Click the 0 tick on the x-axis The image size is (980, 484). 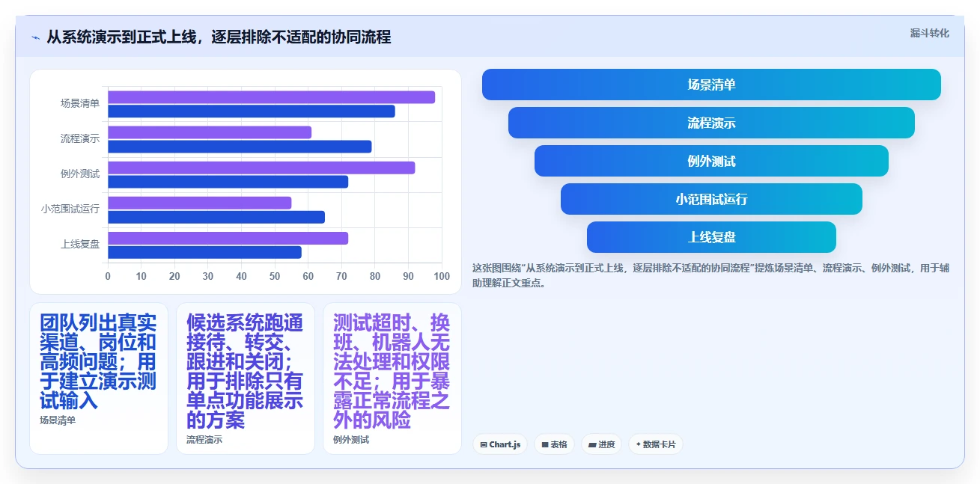point(108,276)
